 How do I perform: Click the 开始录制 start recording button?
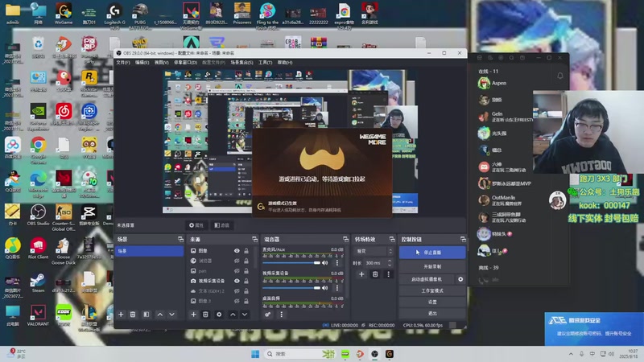tap(432, 266)
